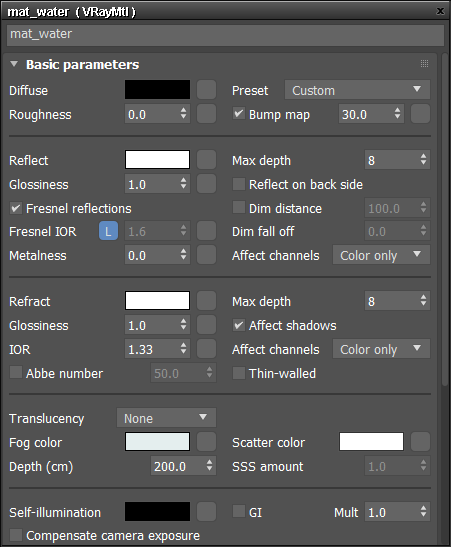The height and width of the screenshot is (547, 451).
Task: Click the Roughness spinner arrows
Action: pos(183,114)
